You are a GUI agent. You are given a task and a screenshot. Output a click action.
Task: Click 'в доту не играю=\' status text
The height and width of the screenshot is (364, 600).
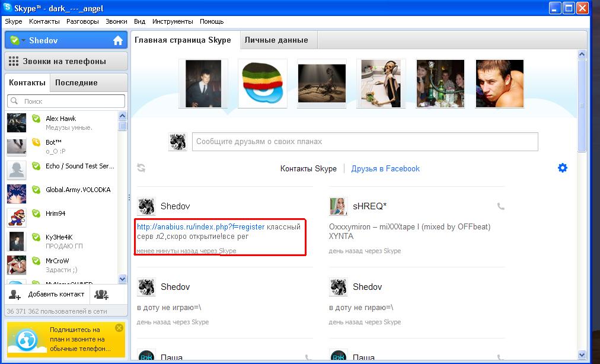169,307
